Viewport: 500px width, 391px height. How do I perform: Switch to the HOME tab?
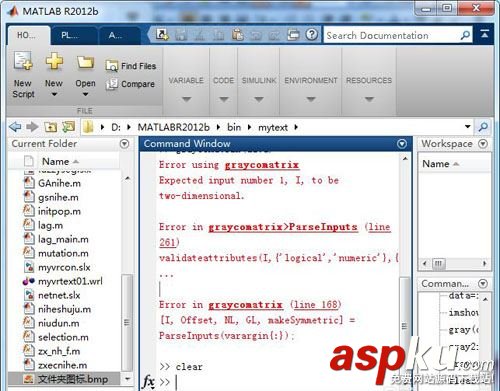coord(28,35)
